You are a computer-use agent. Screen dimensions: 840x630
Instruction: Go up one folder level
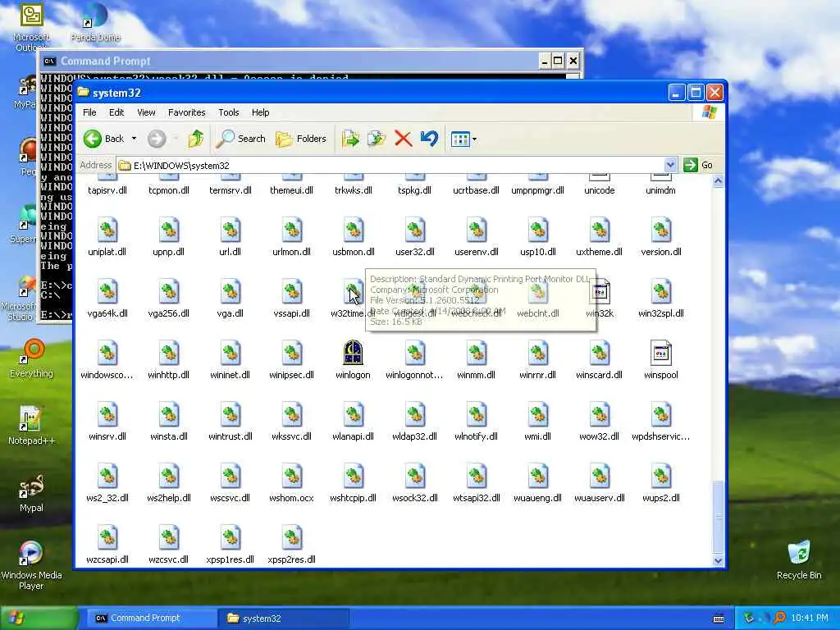pyautogui.click(x=195, y=139)
